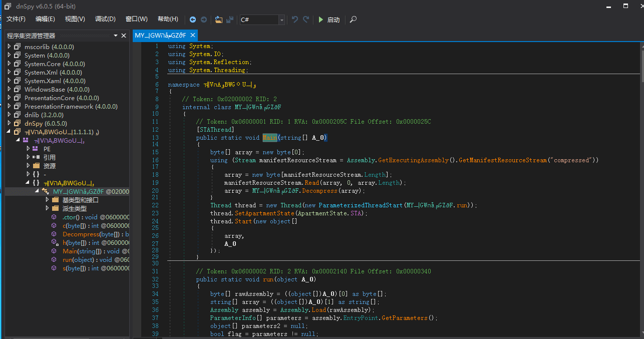Click the class icon of MY_|GW node

click(x=46, y=191)
